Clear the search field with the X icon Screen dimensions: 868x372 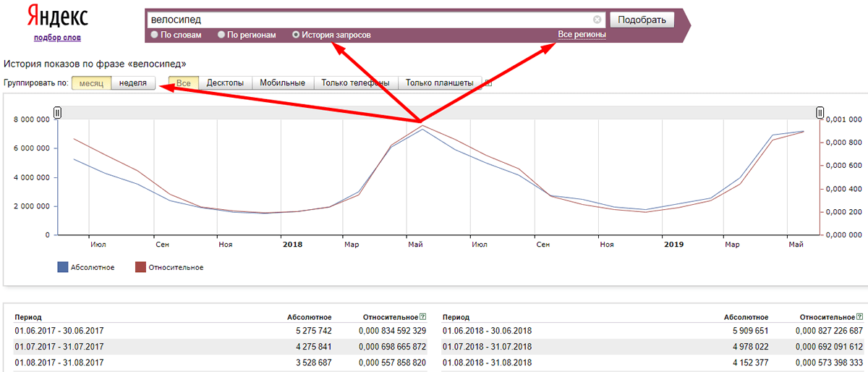coord(597,20)
